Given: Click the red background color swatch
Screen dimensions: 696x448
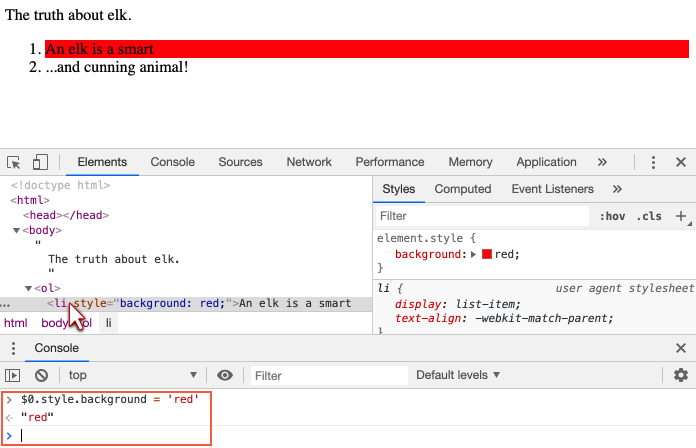Looking at the screenshot, I should (487, 255).
